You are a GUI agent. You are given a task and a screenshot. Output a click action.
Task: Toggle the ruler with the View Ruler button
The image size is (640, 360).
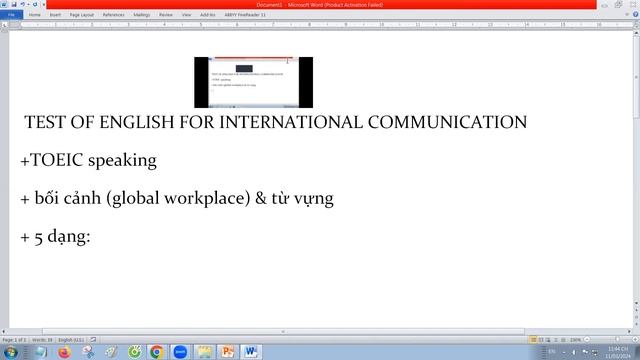(636, 25)
